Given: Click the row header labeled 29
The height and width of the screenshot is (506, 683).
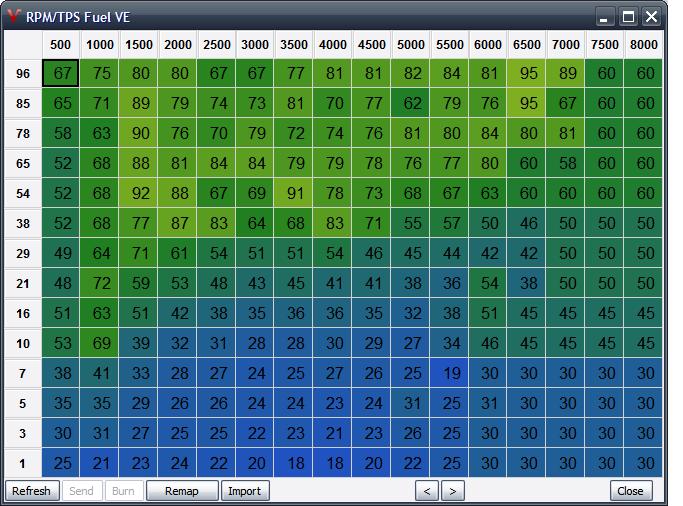Looking at the screenshot, I should tap(22, 254).
